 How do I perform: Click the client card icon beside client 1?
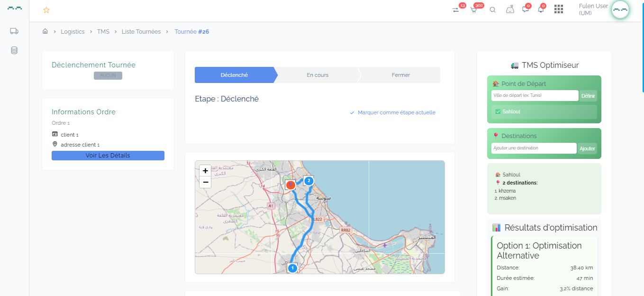[x=54, y=135]
